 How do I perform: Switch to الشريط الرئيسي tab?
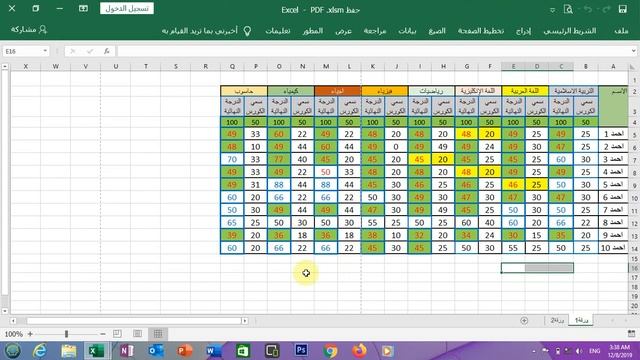[x=569, y=31]
